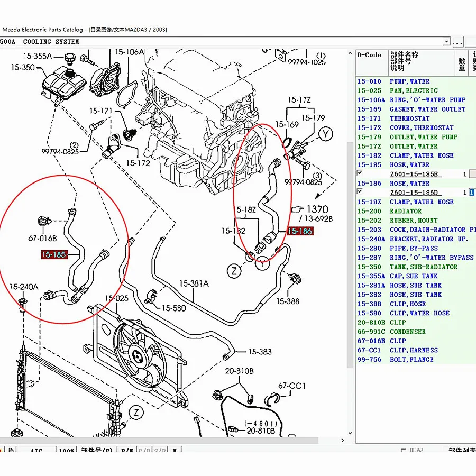This screenshot has height=476, width=476.
Task: Click the 15-580 callout label in the diagram
Action: (173, 308)
